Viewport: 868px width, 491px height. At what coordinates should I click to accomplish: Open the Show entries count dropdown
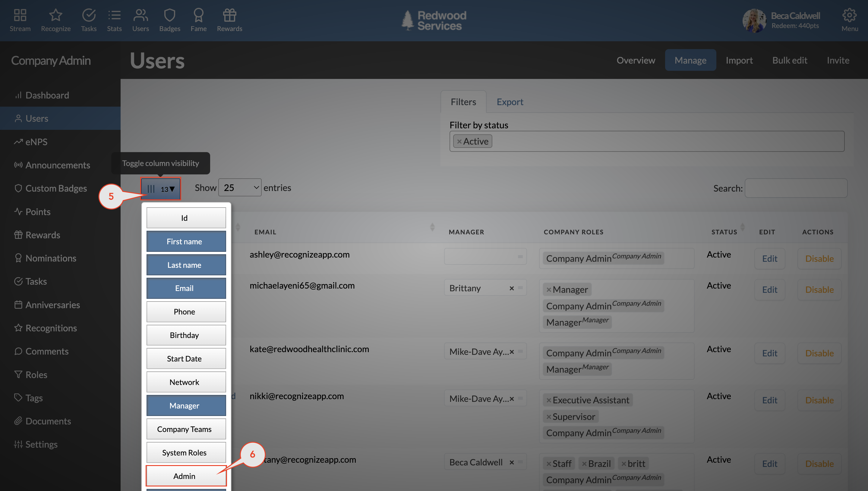[x=240, y=187]
